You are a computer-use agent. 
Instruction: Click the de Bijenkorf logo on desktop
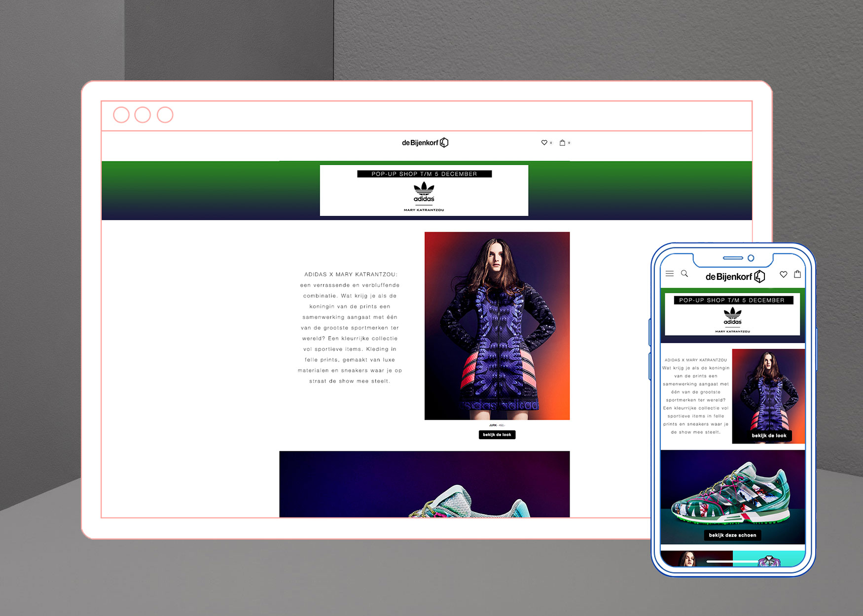tap(425, 142)
